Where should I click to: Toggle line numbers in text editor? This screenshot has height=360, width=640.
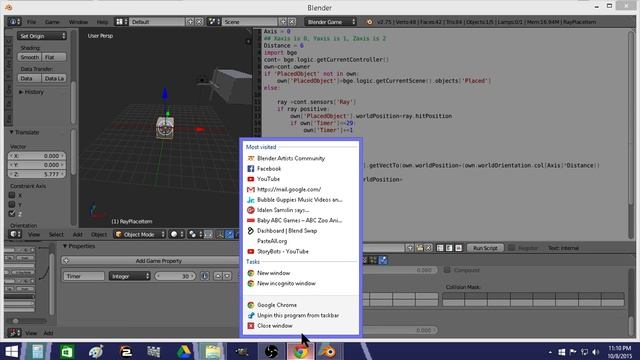[440, 248]
